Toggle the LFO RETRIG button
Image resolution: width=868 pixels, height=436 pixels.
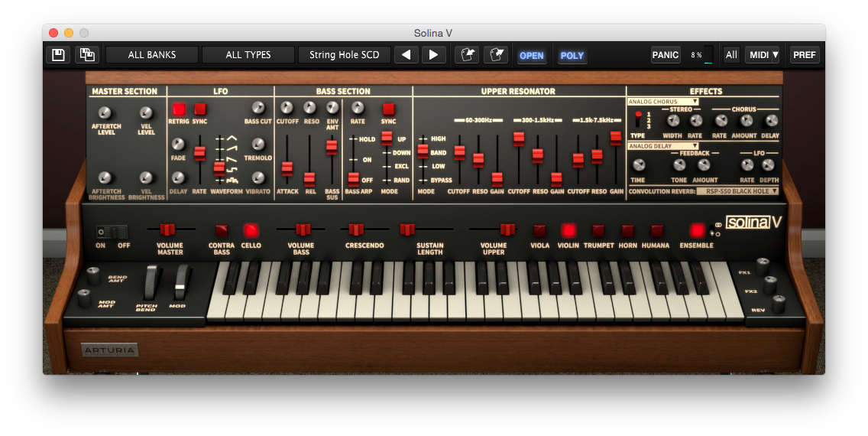179,109
